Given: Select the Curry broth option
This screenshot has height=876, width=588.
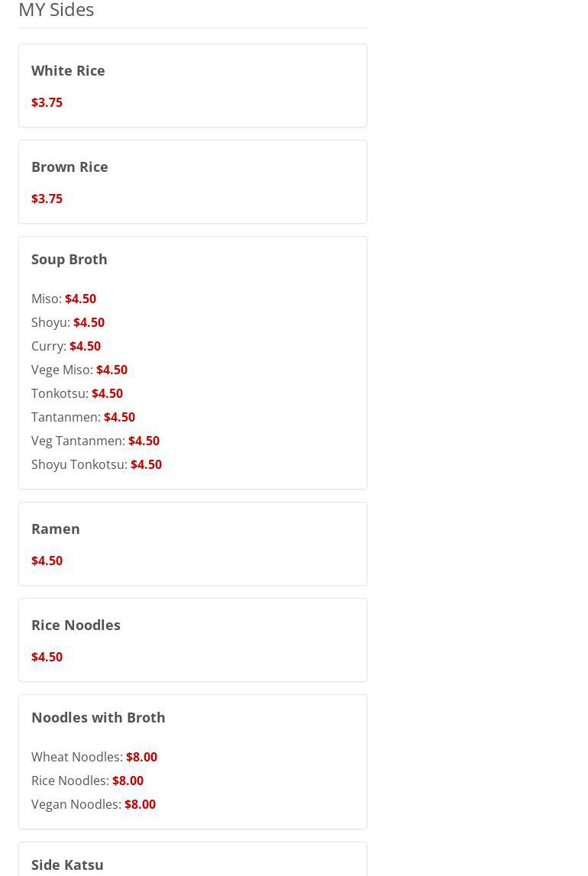Looking at the screenshot, I should pos(66,346).
